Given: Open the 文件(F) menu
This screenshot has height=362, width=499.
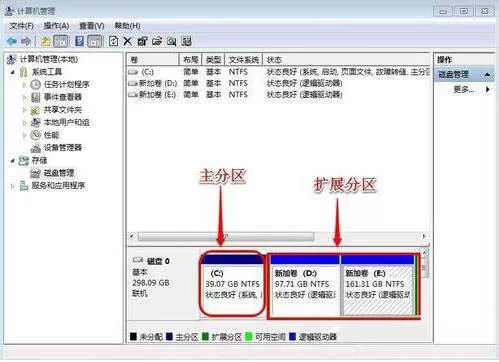Looking at the screenshot, I should tap(22, 26).
